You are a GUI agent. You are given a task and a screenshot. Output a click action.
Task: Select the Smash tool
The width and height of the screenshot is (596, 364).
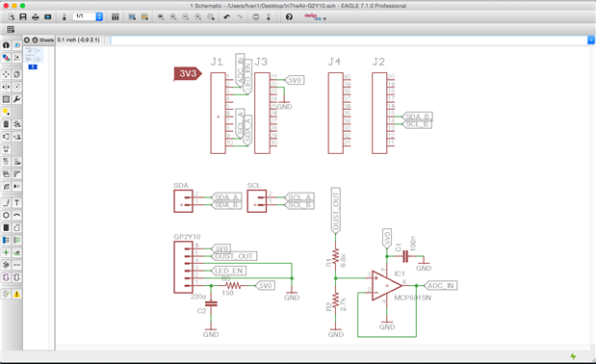[6, 174]
